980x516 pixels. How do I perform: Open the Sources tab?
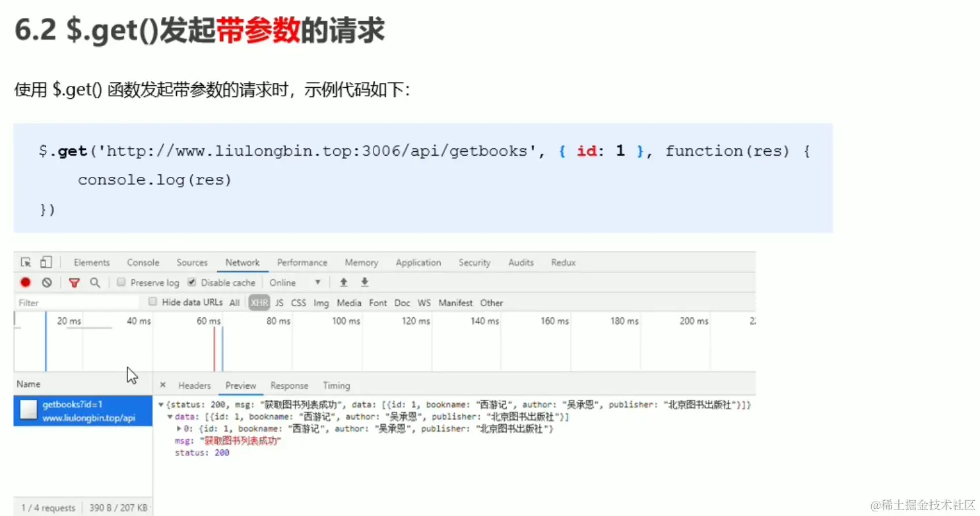(x=192, y=263)
